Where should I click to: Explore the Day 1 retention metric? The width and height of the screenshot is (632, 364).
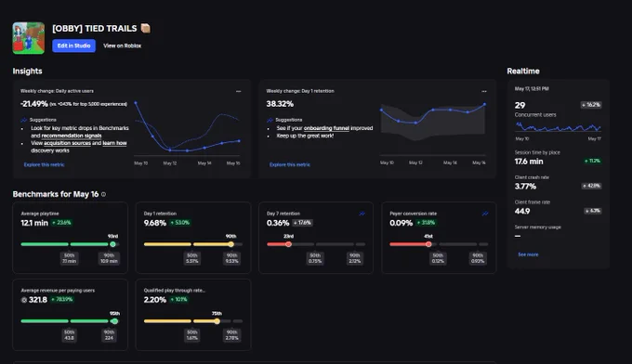click(290, 164)
